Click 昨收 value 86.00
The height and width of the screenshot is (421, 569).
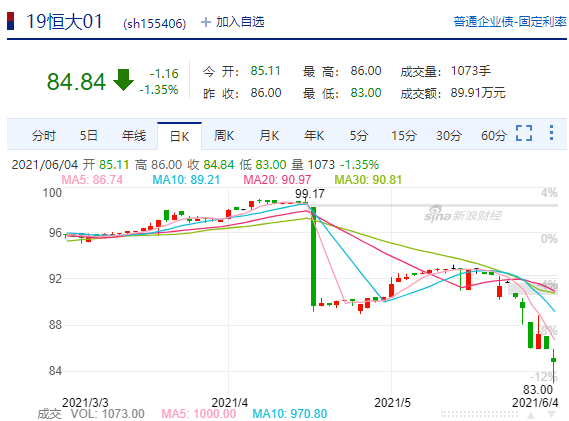(266, 93)
